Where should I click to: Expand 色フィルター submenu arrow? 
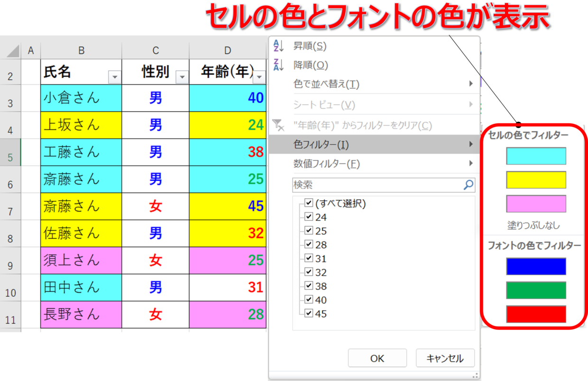pos(471,144)
